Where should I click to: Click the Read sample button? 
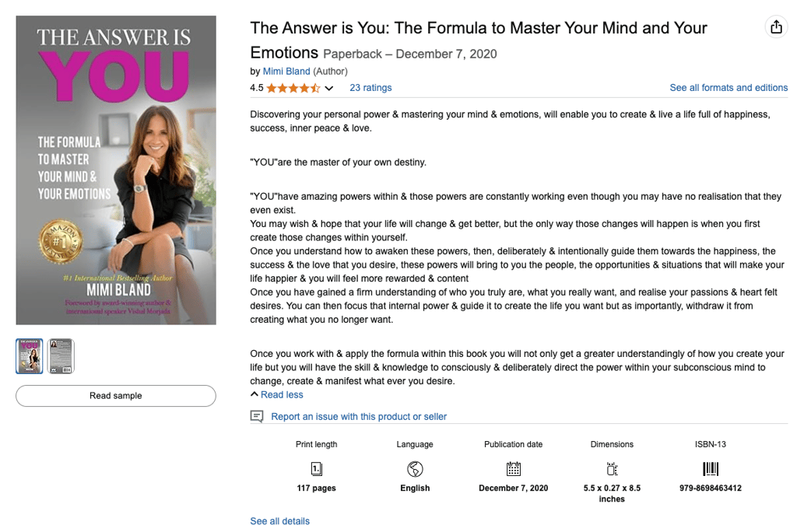pos(116,396)
